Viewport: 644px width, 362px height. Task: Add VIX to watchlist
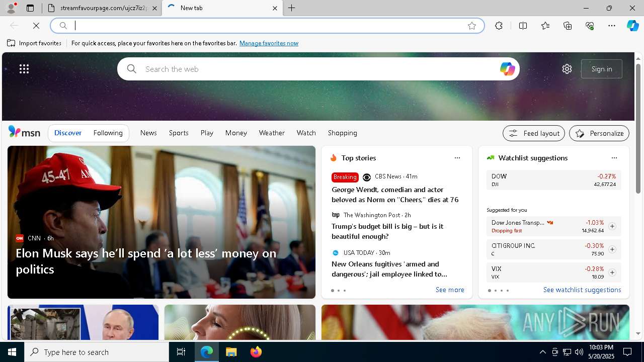(612, 273)
